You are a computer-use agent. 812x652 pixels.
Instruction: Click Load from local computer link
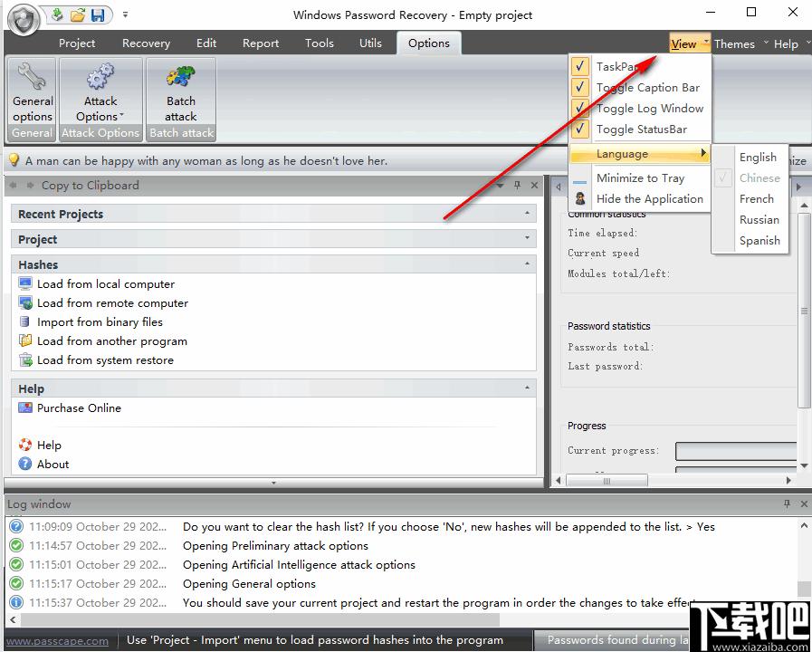(106, 283)
